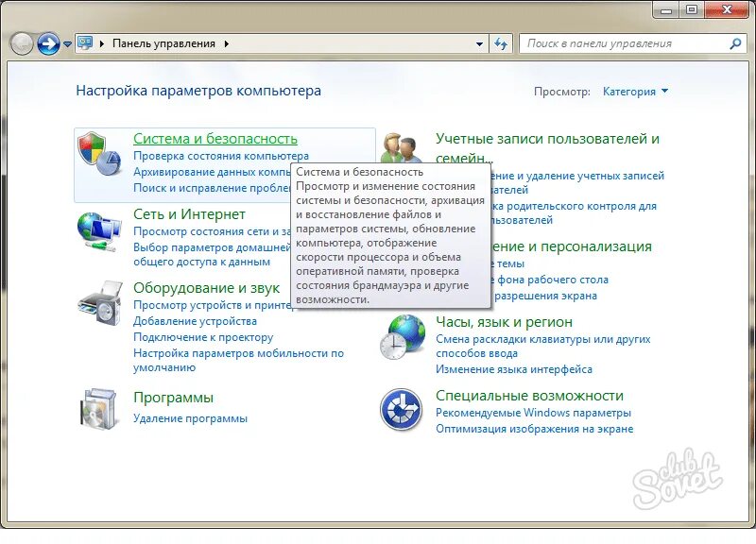Viewport: 756px width, 544px height.
Task: Expand the address bar history dropdown arrow
Action: coord(479,43)
